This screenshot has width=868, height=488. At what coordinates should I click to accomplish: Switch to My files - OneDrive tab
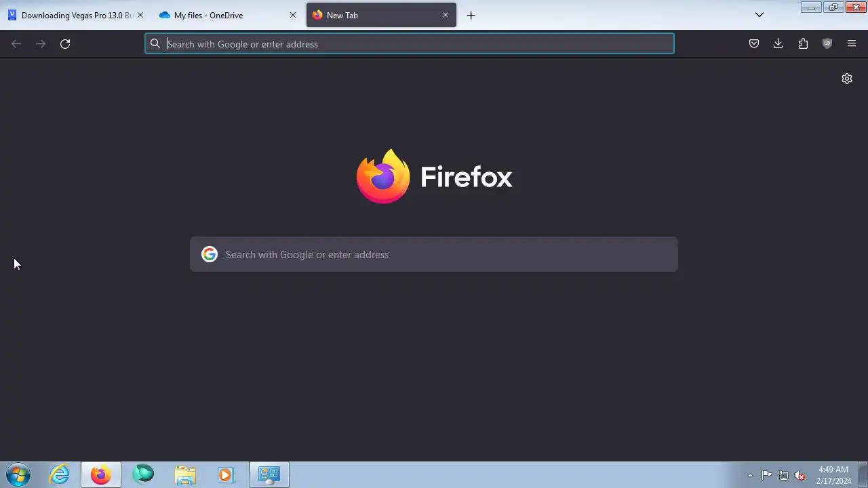pyautogui.click(x=227, y=15)
